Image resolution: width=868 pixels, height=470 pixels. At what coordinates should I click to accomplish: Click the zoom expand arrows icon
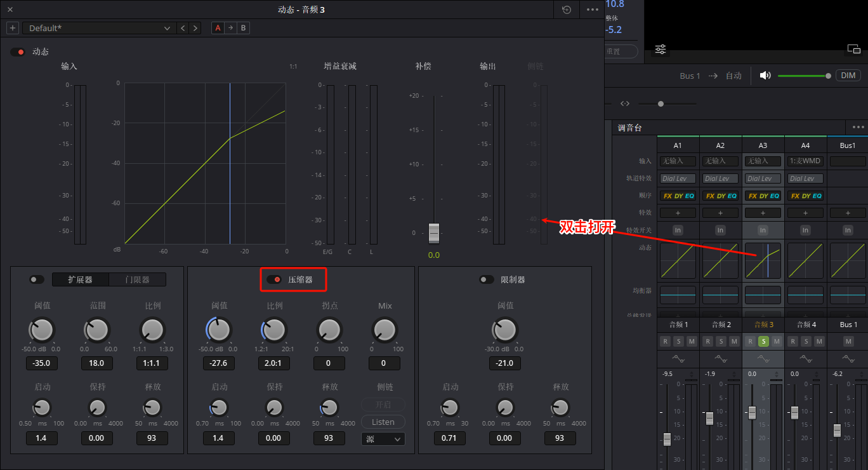pos(625,104)
